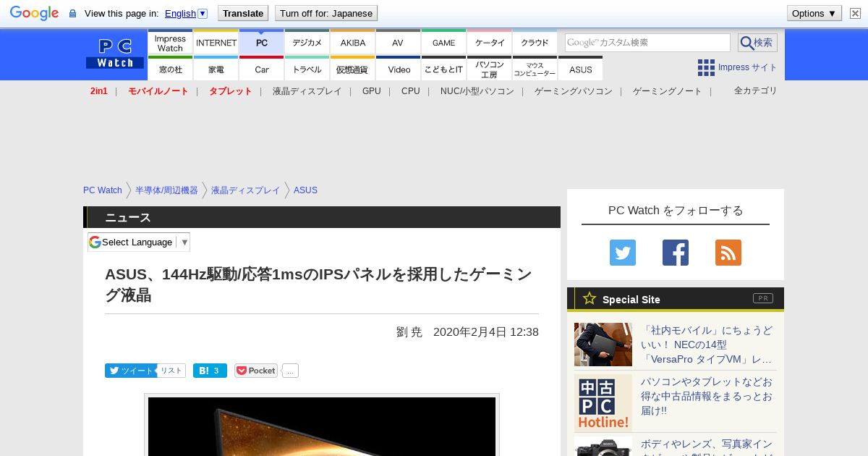Open the NEC VersaPro thumbnail
868x456 pixels.
pyautogui.click(x=603, y=345)
